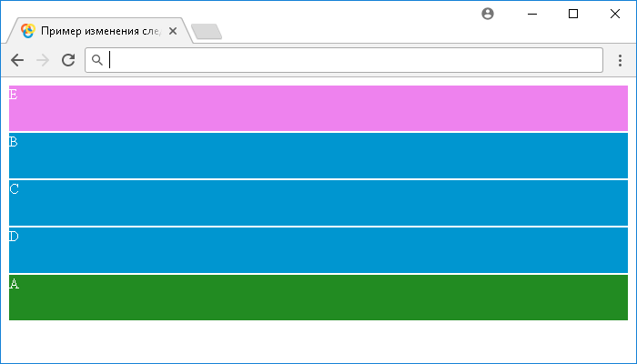Viewport: 637px width, 364px height.
Task: Minimize the browser window
Action: pos(532,14)
